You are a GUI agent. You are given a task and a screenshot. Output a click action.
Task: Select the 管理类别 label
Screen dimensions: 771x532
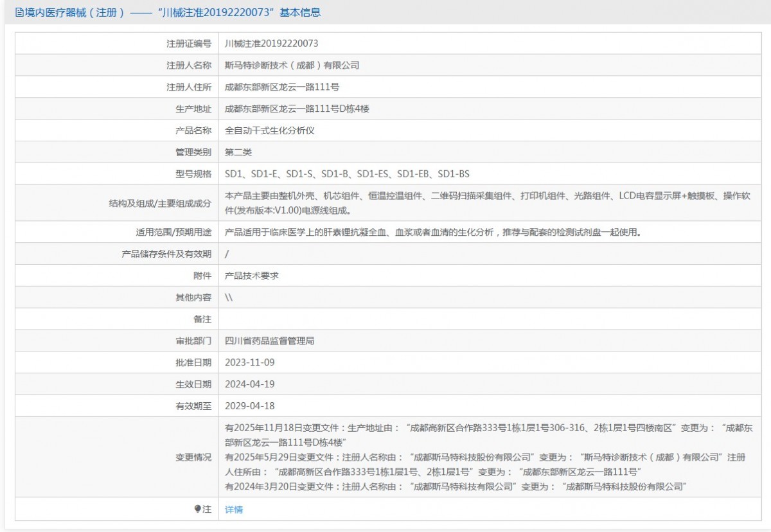(193, 152)
